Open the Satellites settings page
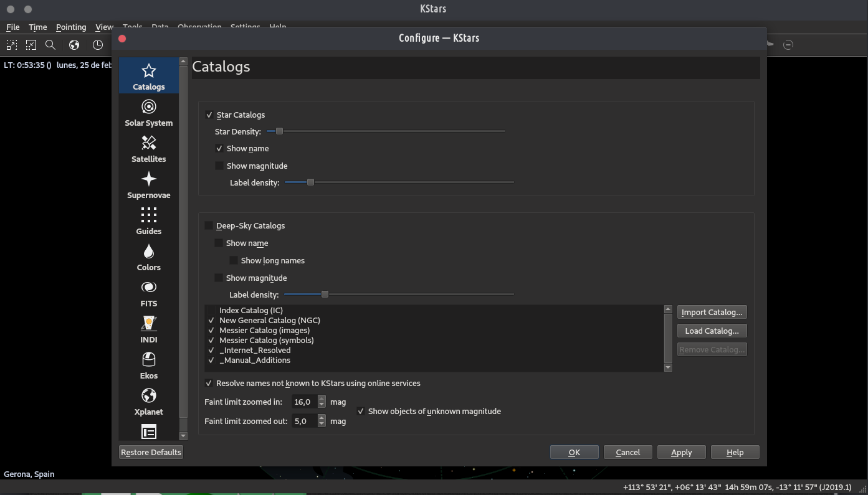This screenshot has width=868, height=495. 148,148
